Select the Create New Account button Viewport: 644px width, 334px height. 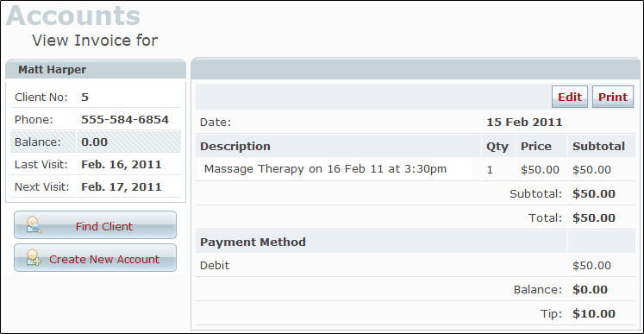pos(96,258)
